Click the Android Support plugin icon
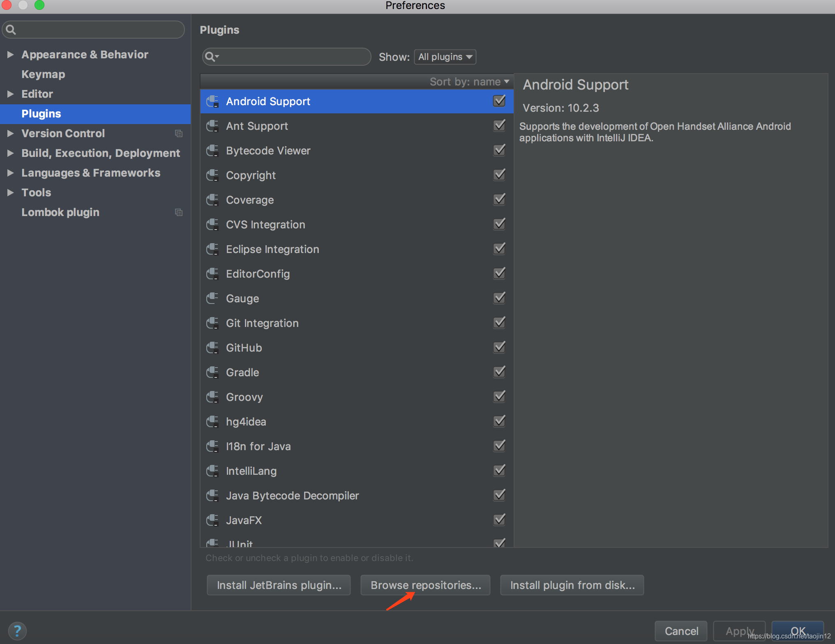The height and width of the screenshot is (644, 835). (x=214, y=101)
